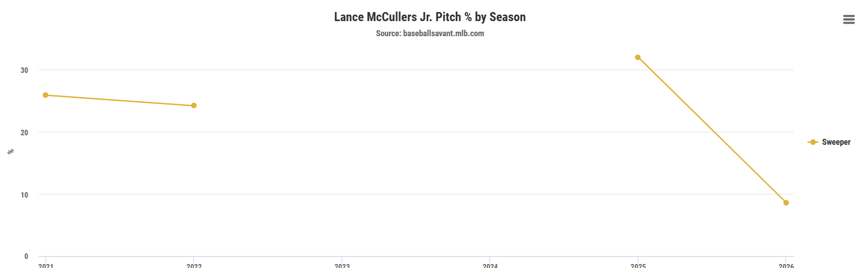
Task: Click the line segment between 2021 and 2022
Action: click(x=119, y=101)
